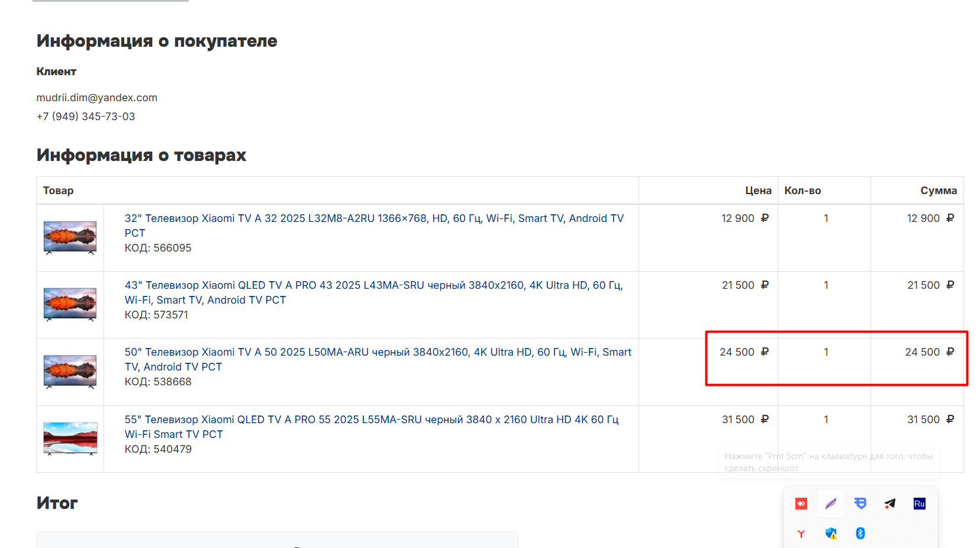Screen dimensions: 980x548
Task: Click thumbnail of the 32" Xiaomi TV
Action: coord(70,238)
